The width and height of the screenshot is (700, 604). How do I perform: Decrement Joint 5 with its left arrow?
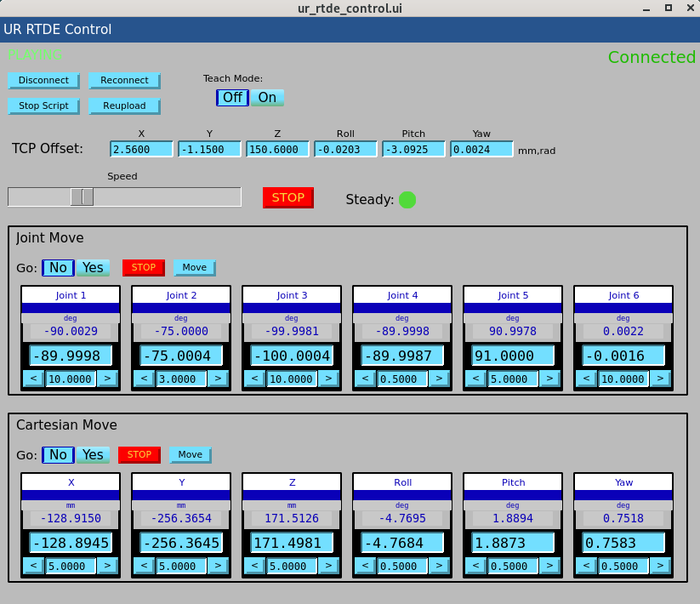[x=476, y=379]
